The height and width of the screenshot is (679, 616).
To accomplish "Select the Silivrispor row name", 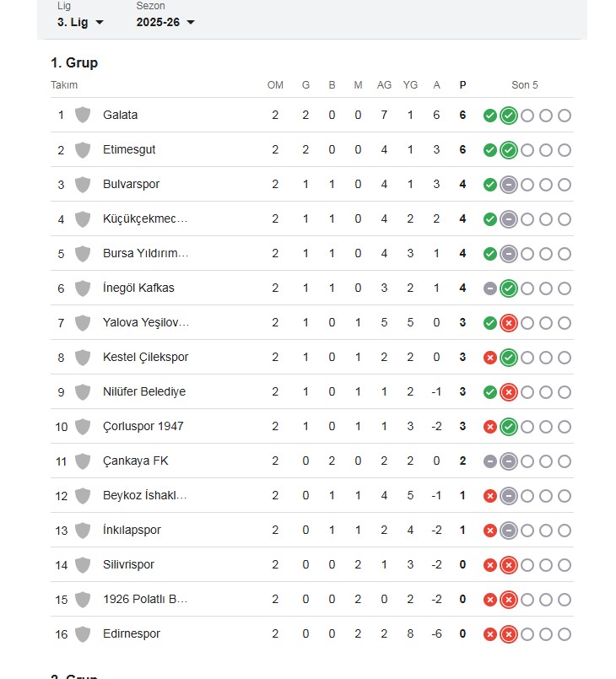I will point(128,564).
